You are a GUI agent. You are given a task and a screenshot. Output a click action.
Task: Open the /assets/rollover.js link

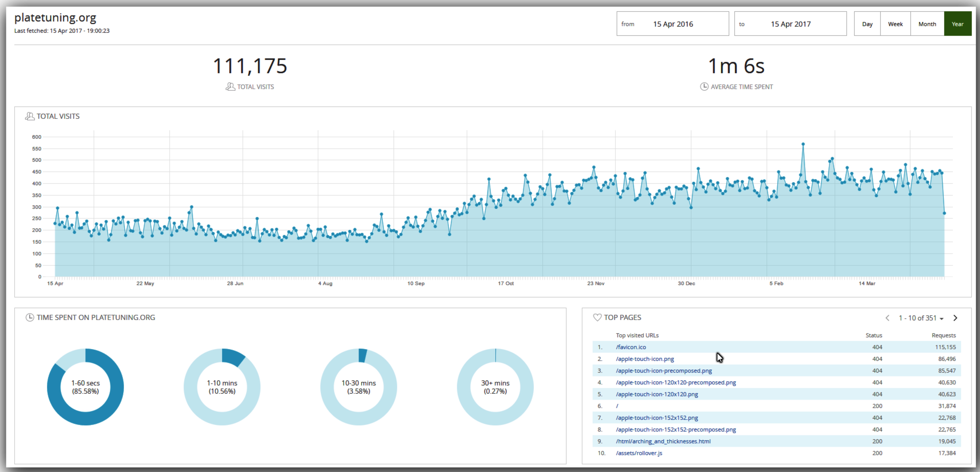(639, 453)
